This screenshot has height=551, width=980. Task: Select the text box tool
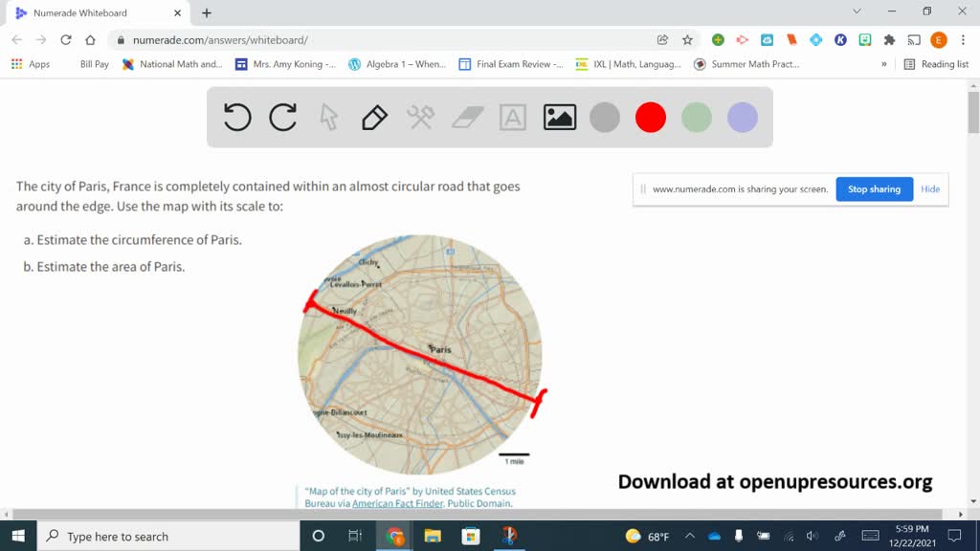pos(513,117)
